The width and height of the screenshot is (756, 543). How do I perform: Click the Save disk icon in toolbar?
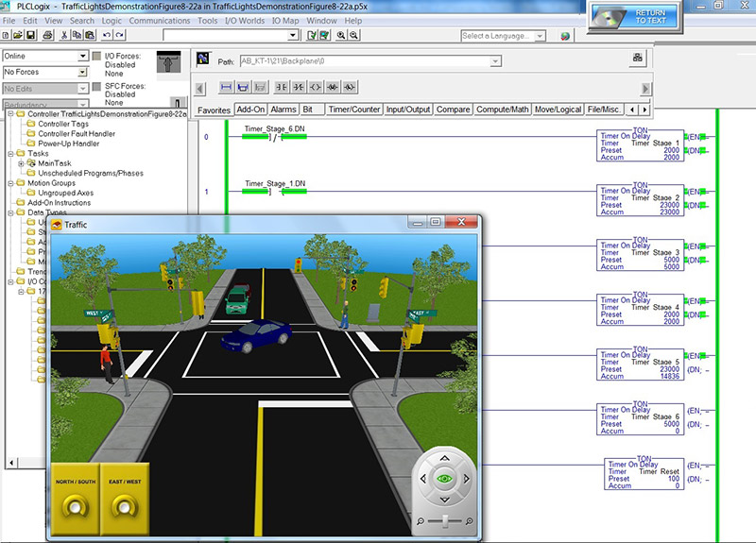pos(32,35)
